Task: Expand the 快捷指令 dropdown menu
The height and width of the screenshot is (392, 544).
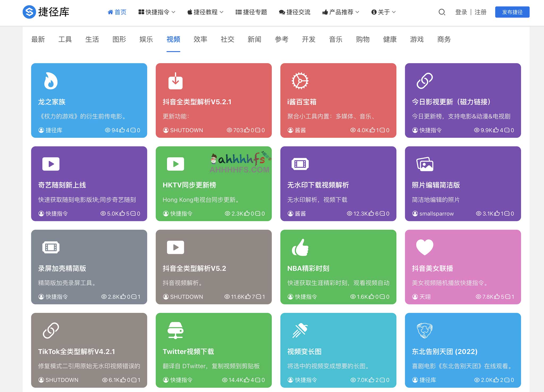Action: [x=157, y=12]
